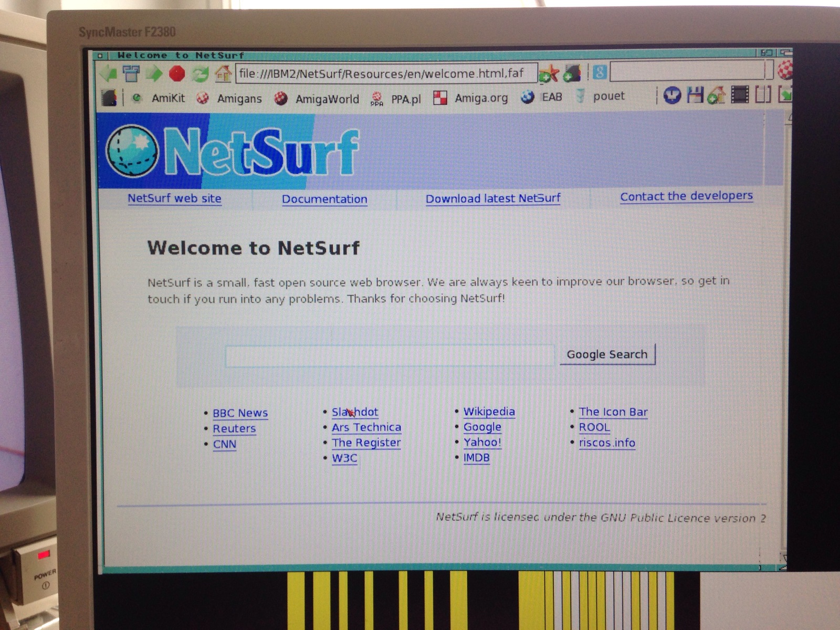Open the history window icon
Image resolution: width=840 pixels, height=630 pixels.
[131, 73]
